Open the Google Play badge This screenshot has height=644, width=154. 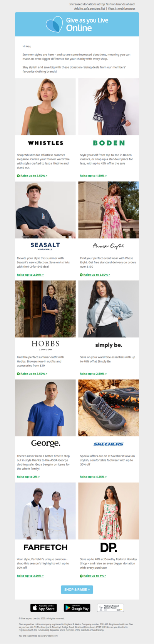coord(77,607)
